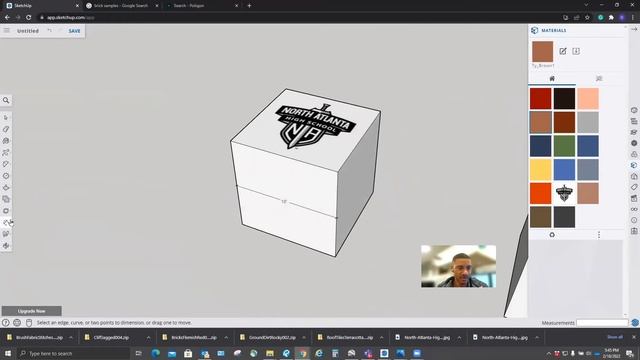Viewport: 640px width, 360px height.
Task: Click the globe language status icon
Action: 17,322
